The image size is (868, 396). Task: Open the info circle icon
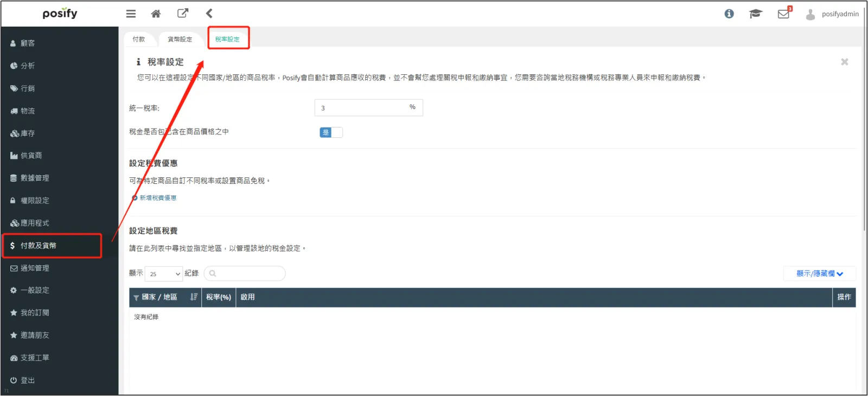click(x=729, y=14)
